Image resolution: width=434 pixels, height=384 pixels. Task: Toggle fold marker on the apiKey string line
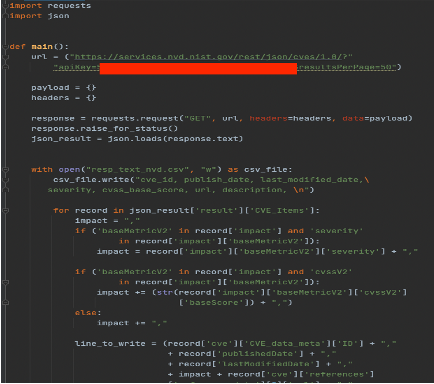[x=5, y=67]
